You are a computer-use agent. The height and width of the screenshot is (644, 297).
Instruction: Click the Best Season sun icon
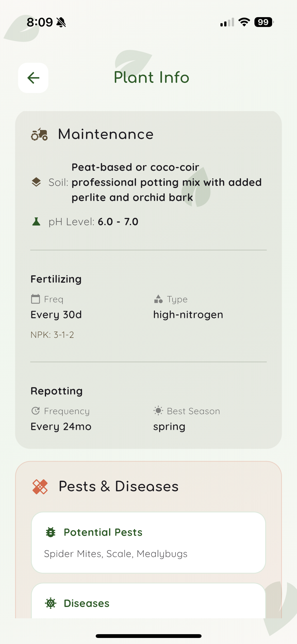click(158, 411)
